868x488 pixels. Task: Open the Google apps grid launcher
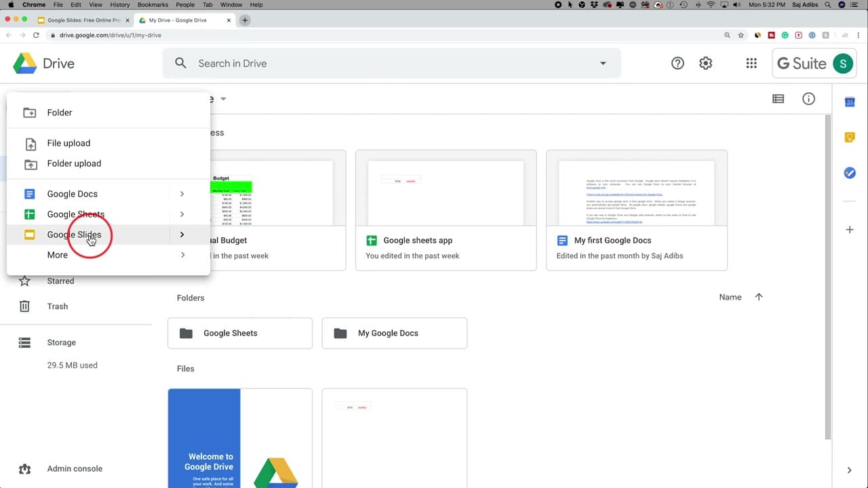[751, 63]
